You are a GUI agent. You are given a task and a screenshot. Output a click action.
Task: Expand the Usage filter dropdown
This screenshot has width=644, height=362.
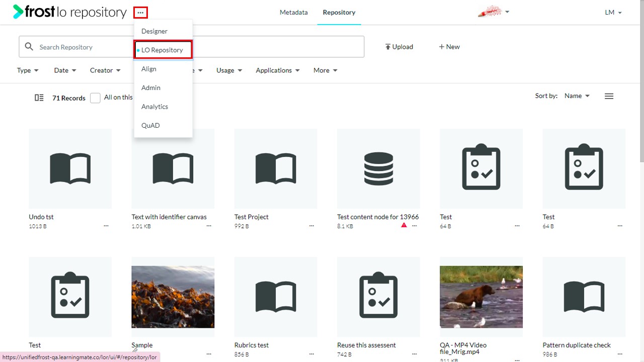coord(229,70)
